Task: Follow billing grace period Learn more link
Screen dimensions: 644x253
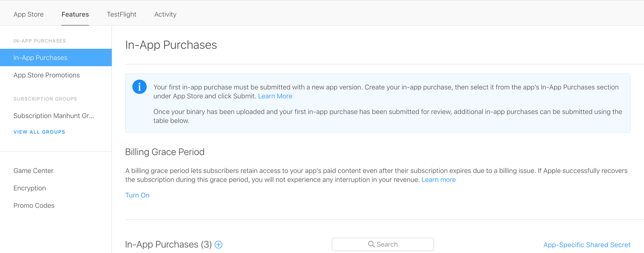Action: pyautogui.click(x=438, y=180)
